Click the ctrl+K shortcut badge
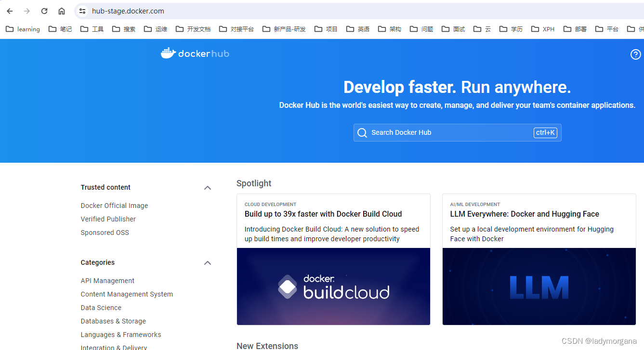The image size is (644, 350). tap(545, 132)
